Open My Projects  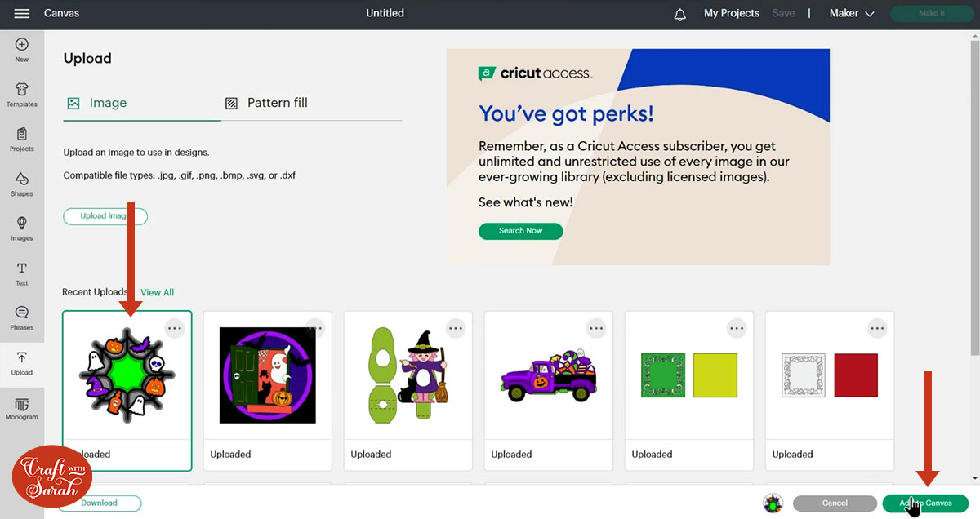click(x=732, y=14)
